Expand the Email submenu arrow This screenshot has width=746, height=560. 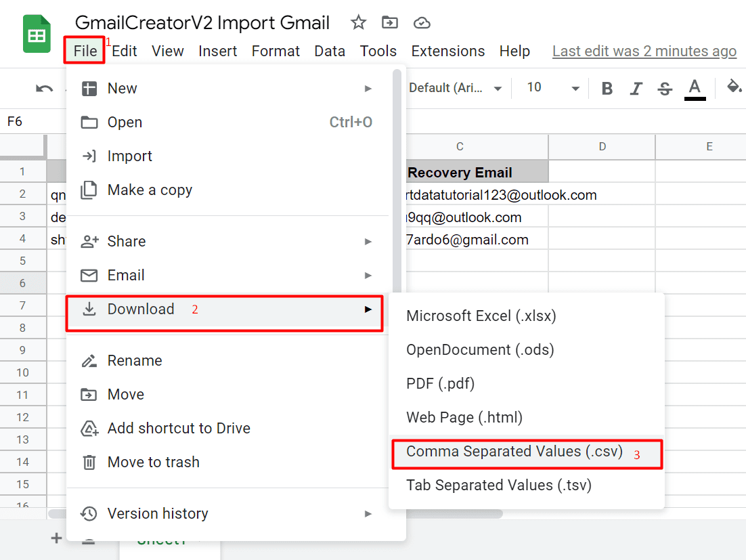click(x=368, y=276)
